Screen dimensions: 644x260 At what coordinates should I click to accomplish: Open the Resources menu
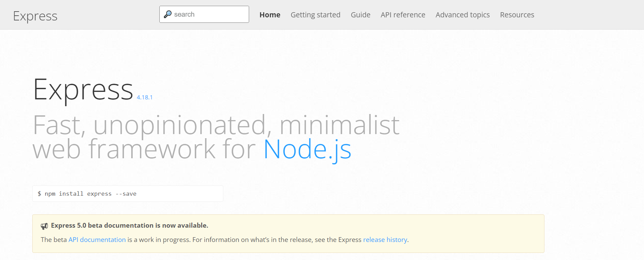517,15
